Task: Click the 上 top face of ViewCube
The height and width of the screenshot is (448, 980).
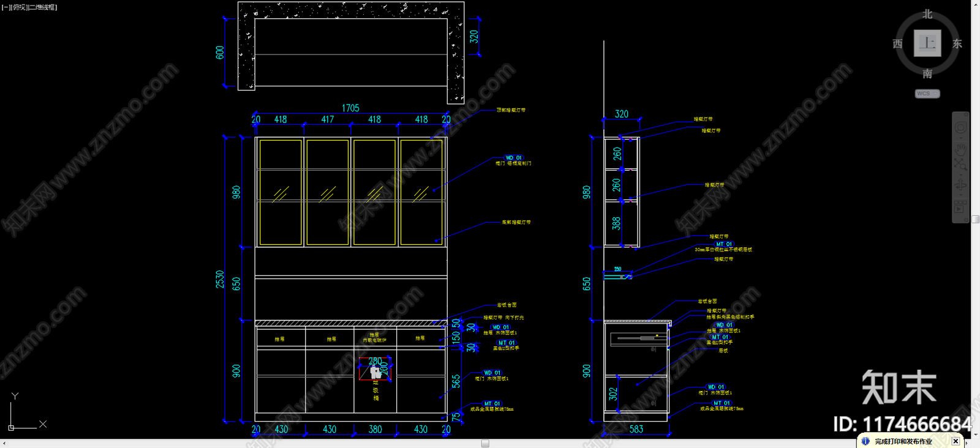Action: (x=927, y=43)
